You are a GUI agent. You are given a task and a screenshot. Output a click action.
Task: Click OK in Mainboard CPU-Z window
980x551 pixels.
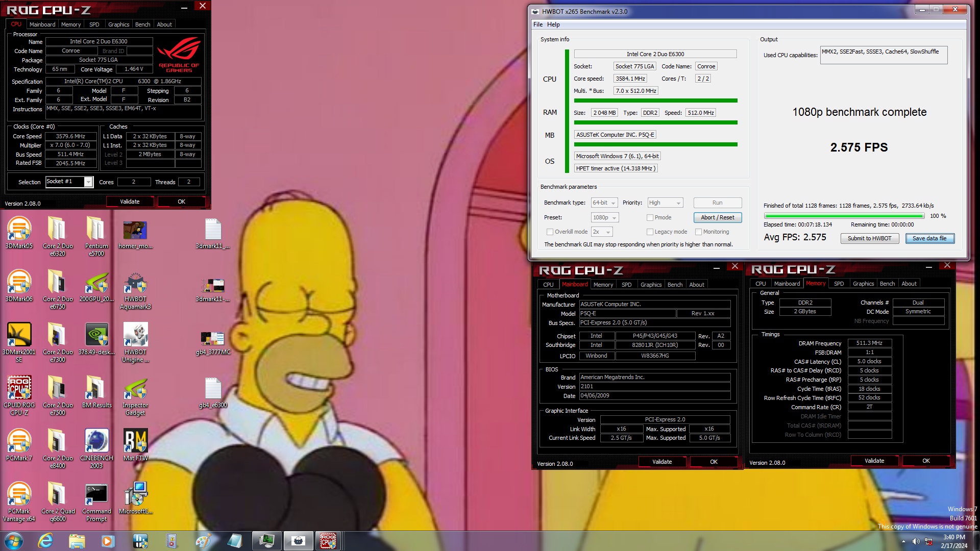pyautogui.click(x=714, y=462)
